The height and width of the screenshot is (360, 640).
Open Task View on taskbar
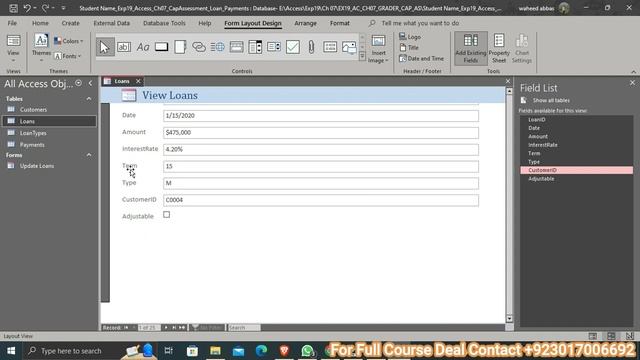(168, 351)
